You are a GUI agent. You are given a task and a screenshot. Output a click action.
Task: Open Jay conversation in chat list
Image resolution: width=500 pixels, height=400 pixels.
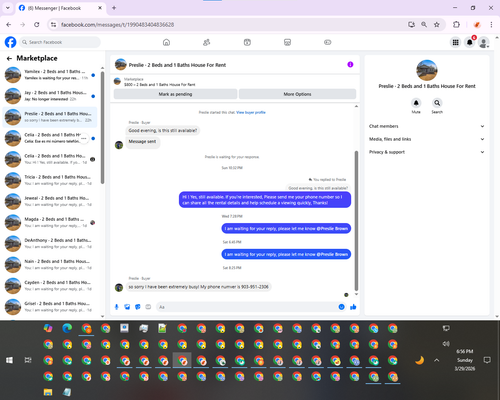pyautogui.click(x=50, y=96)
